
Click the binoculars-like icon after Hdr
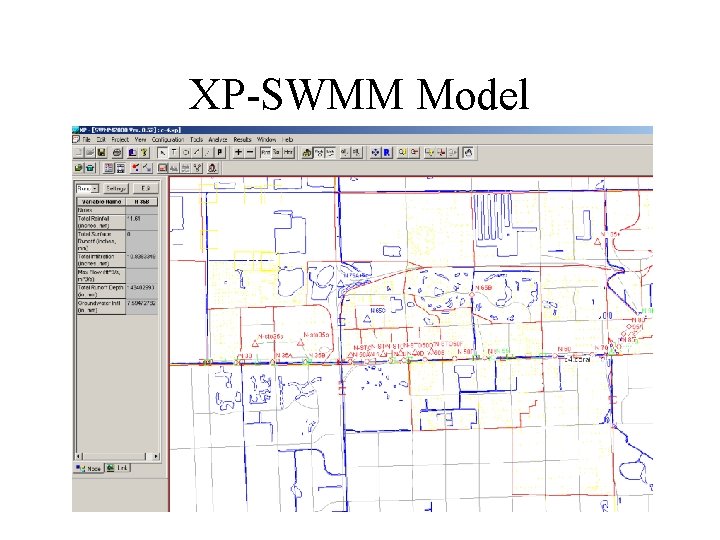[307, 152]
